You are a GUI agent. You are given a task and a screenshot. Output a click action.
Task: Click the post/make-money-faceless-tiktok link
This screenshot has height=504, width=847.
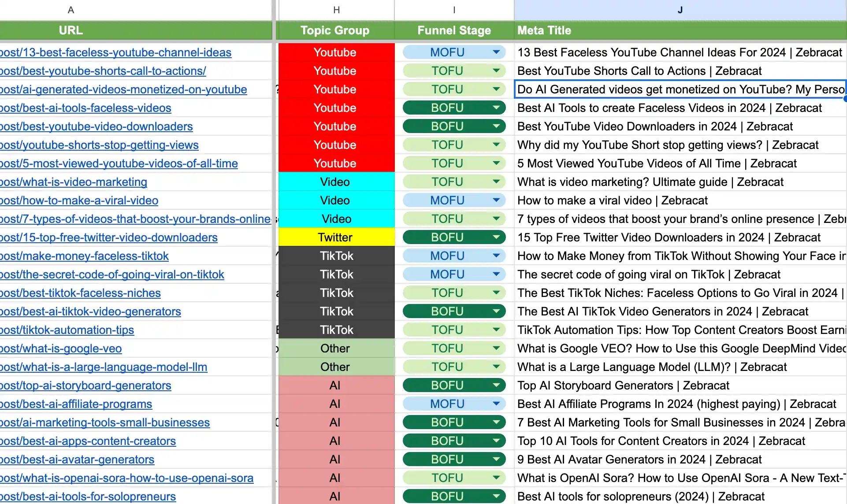pos(84,256)
